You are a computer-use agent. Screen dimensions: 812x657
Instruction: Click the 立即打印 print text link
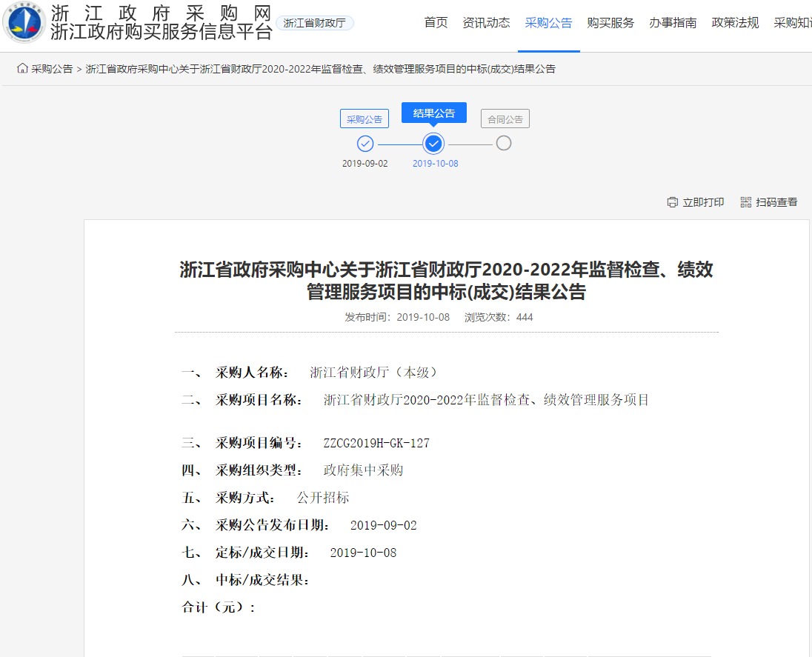tap(703, 202)
